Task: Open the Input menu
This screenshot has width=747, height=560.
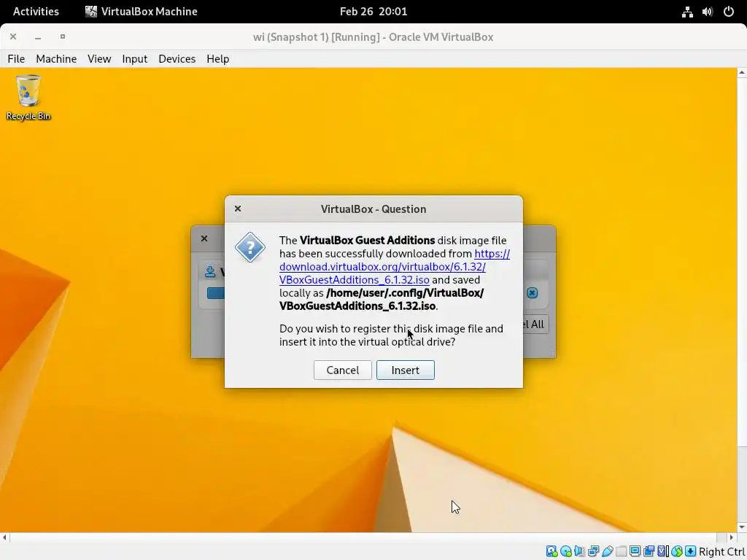Action: 135,58
